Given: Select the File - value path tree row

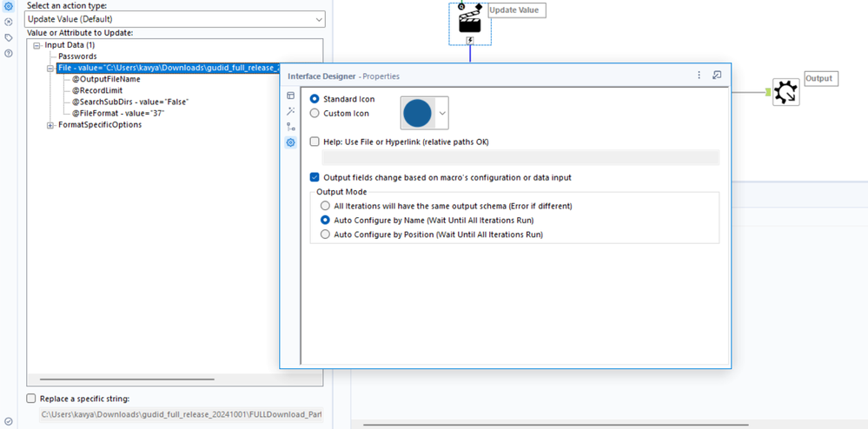Looking at the screenshot, I should click(168, 68).
